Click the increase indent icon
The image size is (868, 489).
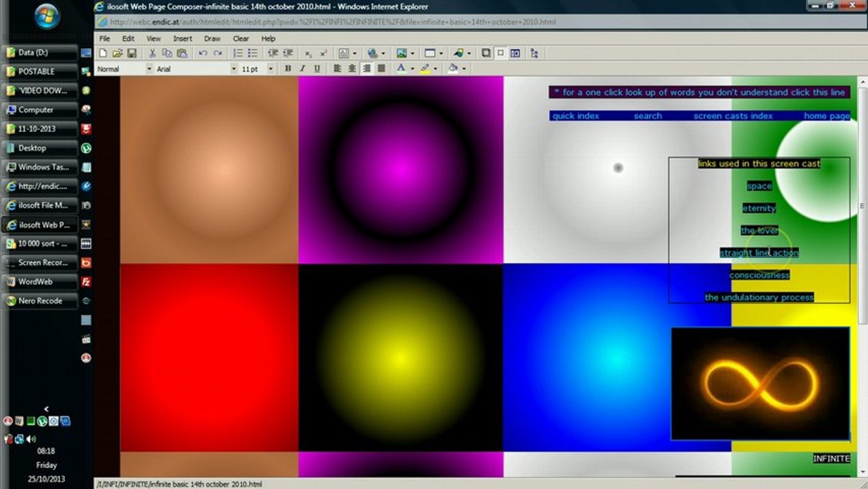288,53
